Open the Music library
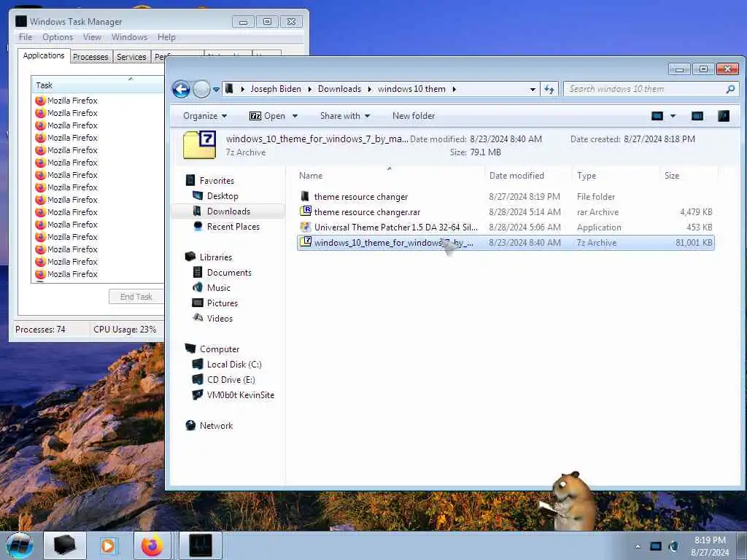This screenshot has height=560, width=747. 219,287
